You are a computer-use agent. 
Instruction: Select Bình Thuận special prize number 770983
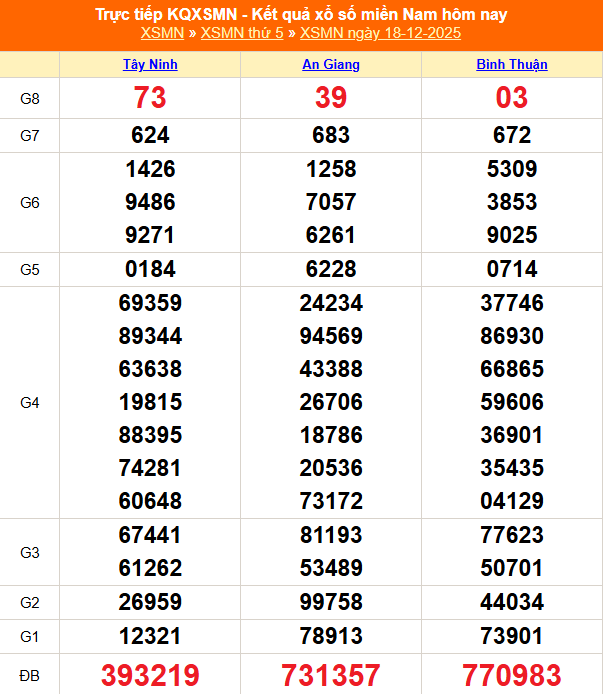tap(511, 675)
